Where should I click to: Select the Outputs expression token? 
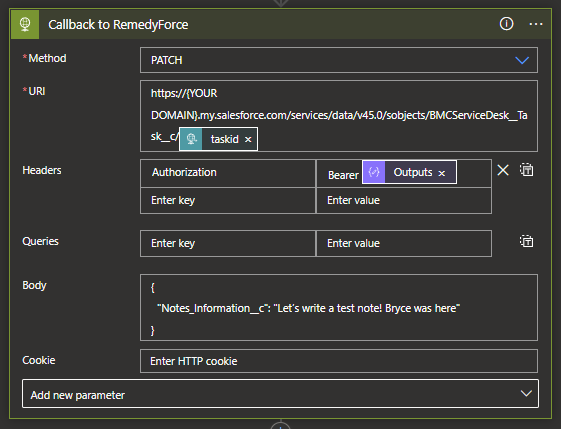click(409, 172)
